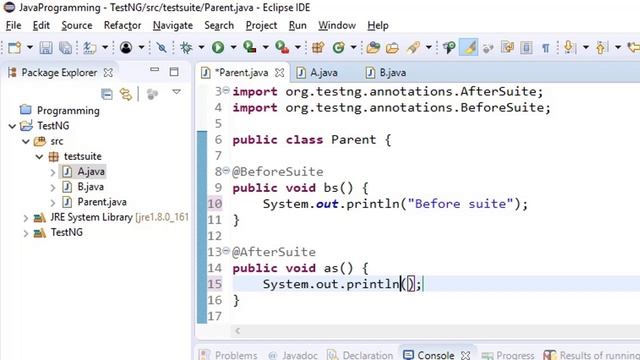Click the Previous Annotation up-arrow icon

(601, 48)
